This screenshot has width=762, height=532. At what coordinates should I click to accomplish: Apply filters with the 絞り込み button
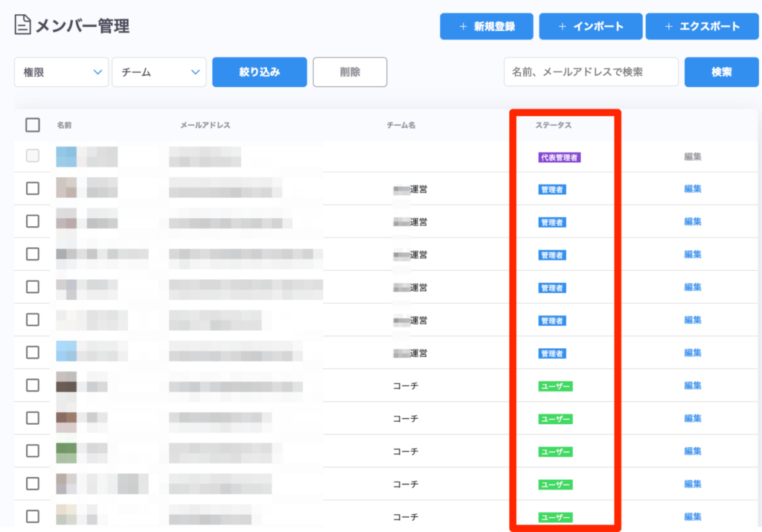coord(259,72)
